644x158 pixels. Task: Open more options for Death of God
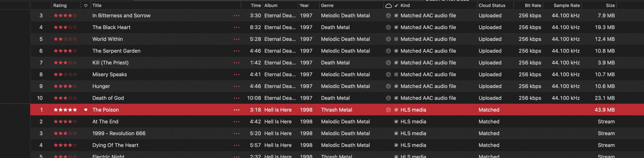point(237,98)
